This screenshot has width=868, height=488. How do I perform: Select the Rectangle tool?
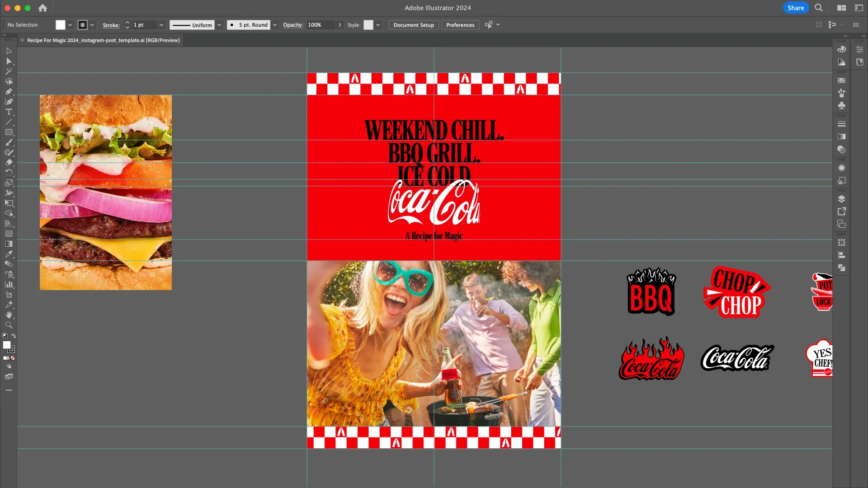pos(9,132)
